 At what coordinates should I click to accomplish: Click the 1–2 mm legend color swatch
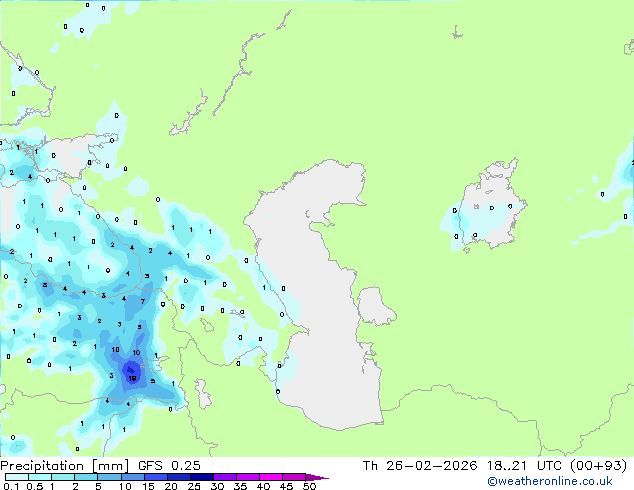pyautogui.click(x=63, y=477)
